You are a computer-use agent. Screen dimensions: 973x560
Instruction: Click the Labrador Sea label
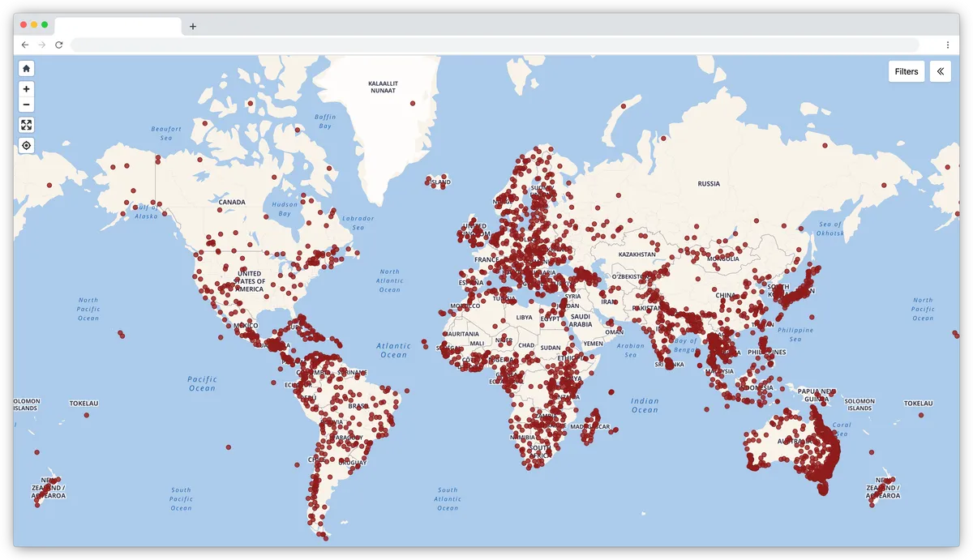click(x=358, y=222)
